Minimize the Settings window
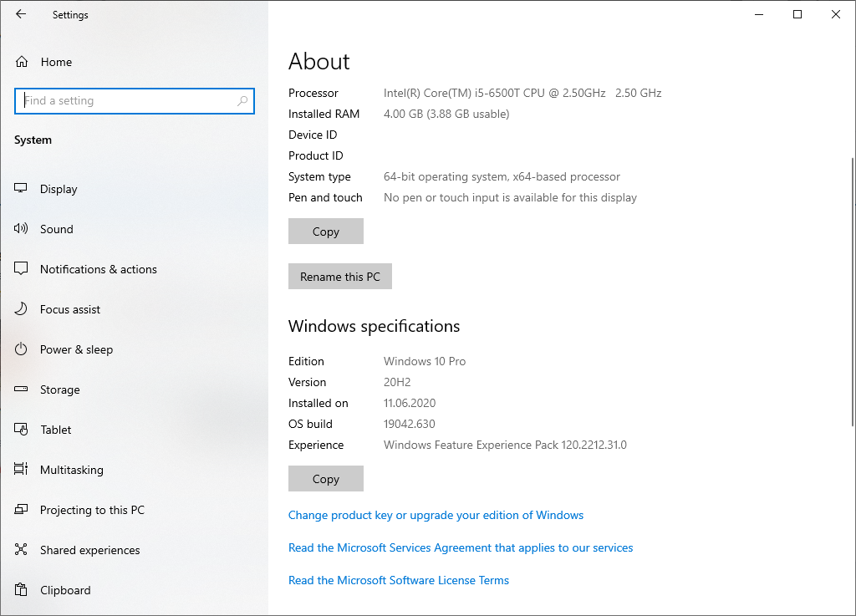856x616 pixels. [x=759, y=14]
